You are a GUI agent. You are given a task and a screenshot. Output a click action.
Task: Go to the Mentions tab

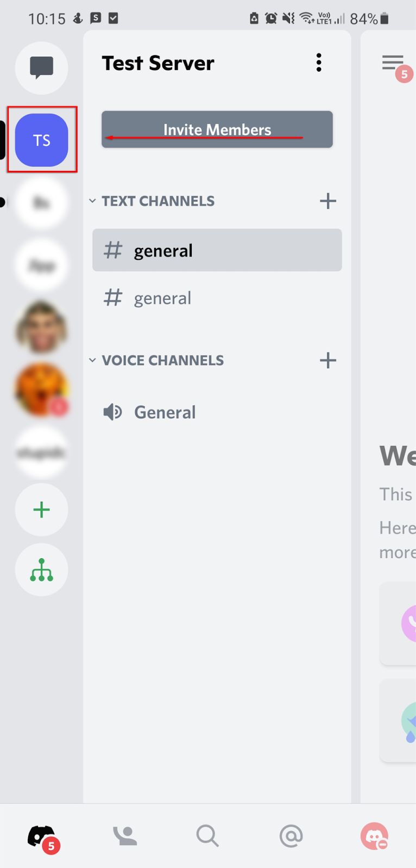pos(291,836)
